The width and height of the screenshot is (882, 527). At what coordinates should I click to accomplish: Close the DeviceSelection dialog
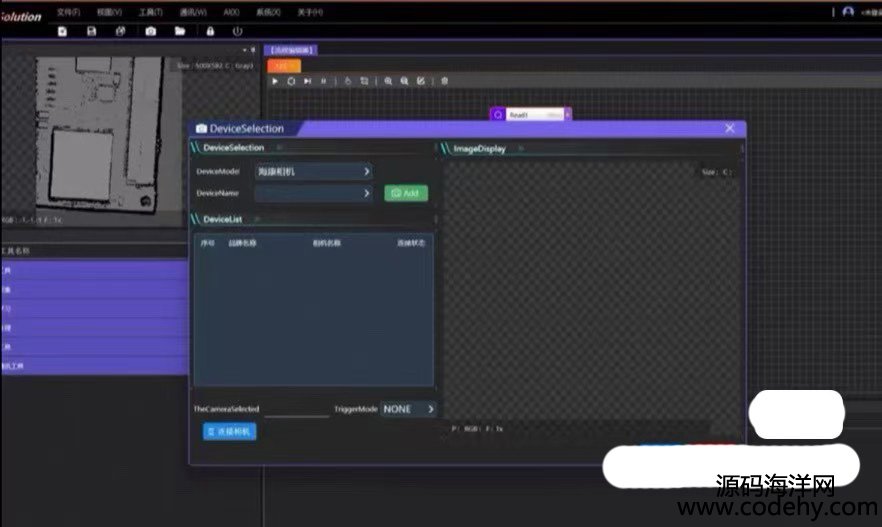tap(729, 128)
